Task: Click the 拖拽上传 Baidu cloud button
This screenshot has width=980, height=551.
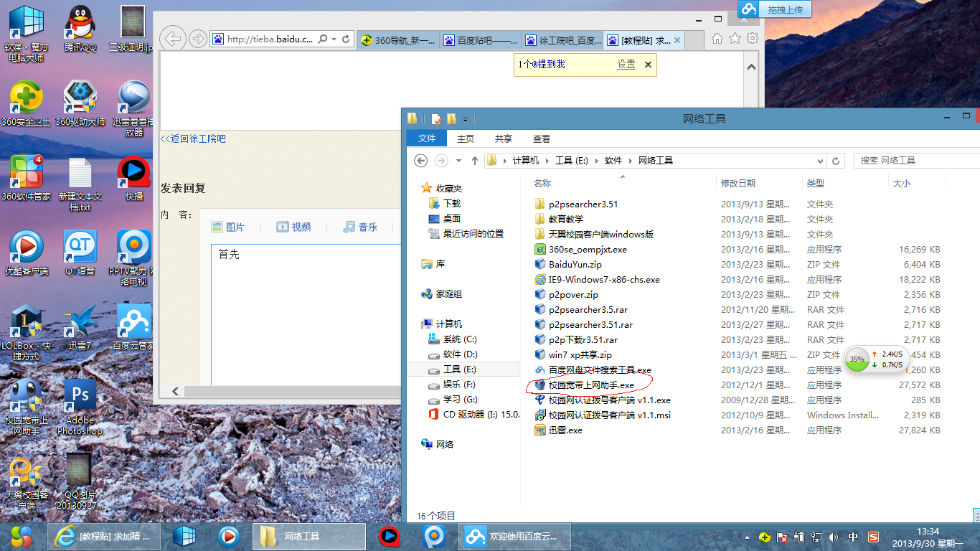Action: [776, 9]
